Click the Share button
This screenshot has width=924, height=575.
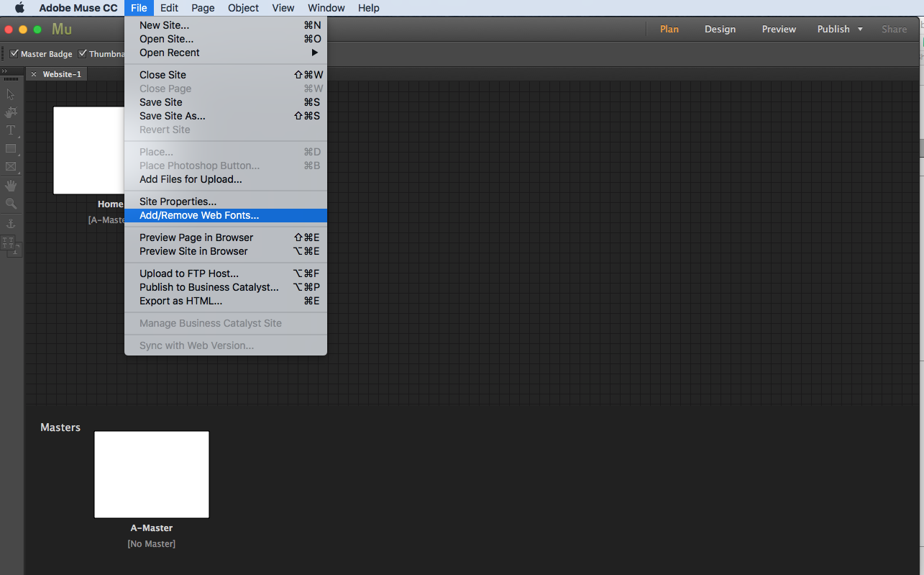pos(894,30)
